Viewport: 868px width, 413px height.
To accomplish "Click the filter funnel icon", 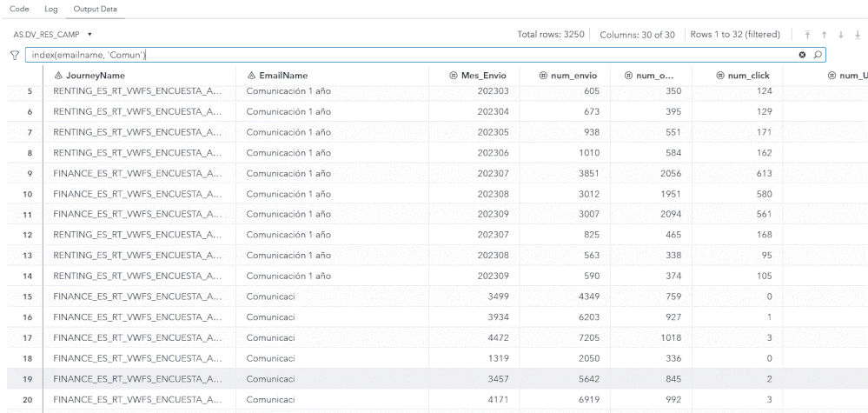I will (14, 56).
